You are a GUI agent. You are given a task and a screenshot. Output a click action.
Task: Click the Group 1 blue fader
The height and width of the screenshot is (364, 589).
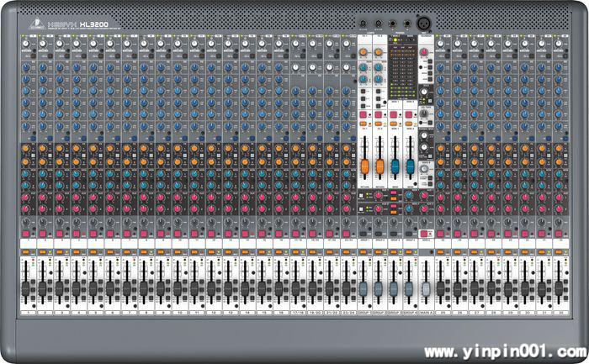click(363, 289)
